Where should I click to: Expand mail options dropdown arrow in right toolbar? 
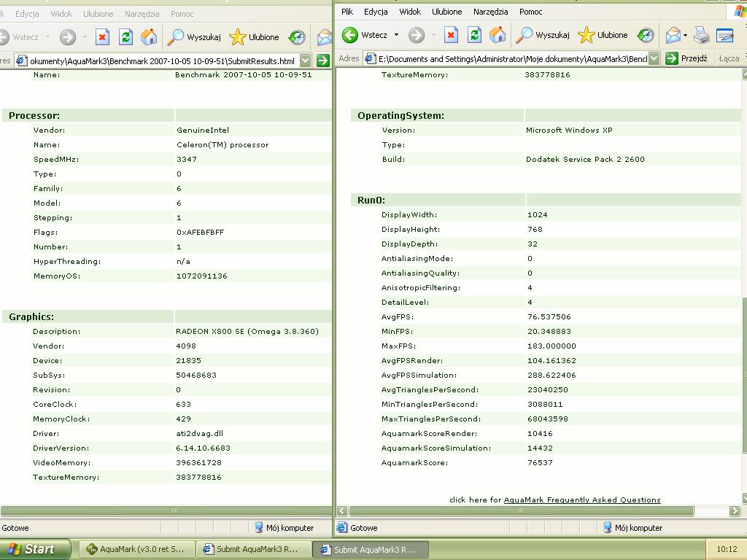point(685,35)
